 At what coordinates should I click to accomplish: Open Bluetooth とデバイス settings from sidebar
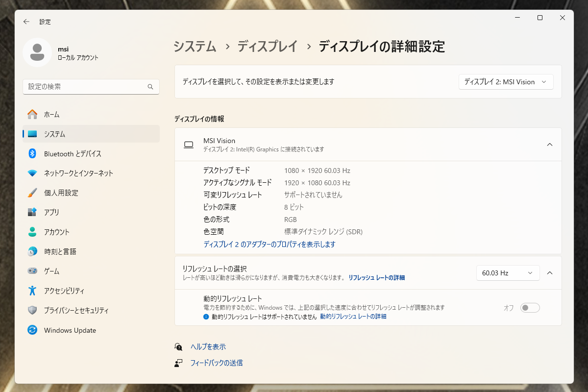pyautogui.click(x=32, y=153)
